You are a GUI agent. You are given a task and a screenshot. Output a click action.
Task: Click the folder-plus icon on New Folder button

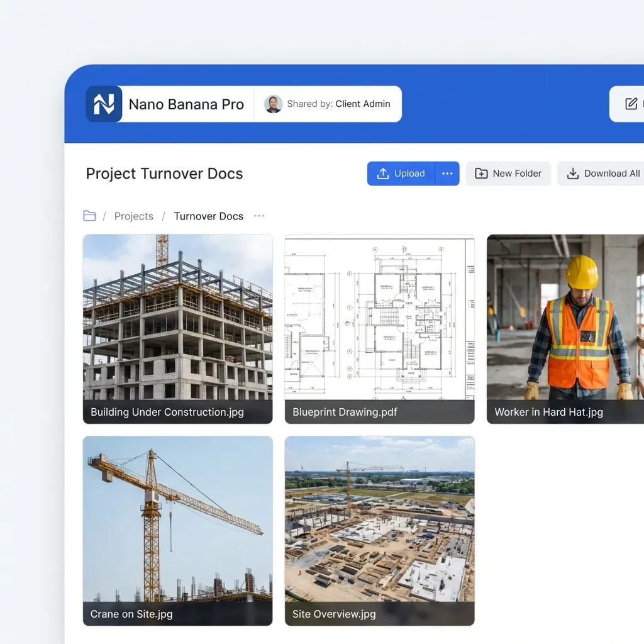point(481,174)
